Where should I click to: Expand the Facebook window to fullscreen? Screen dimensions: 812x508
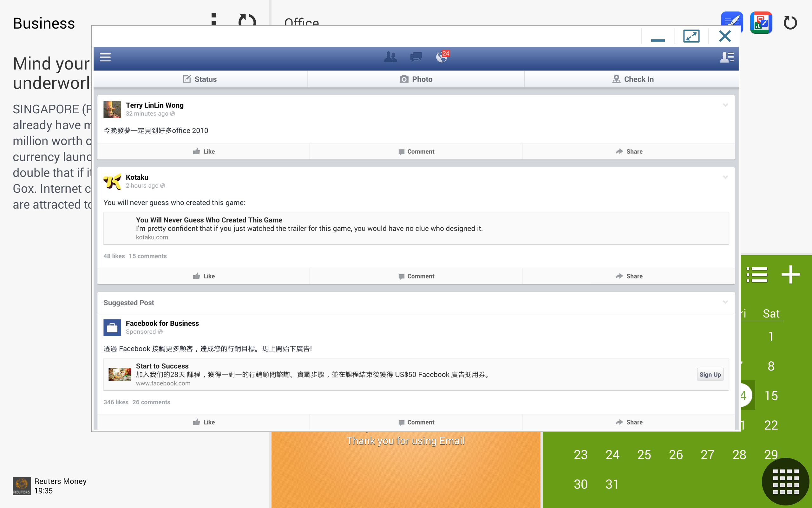click(691, 36)
